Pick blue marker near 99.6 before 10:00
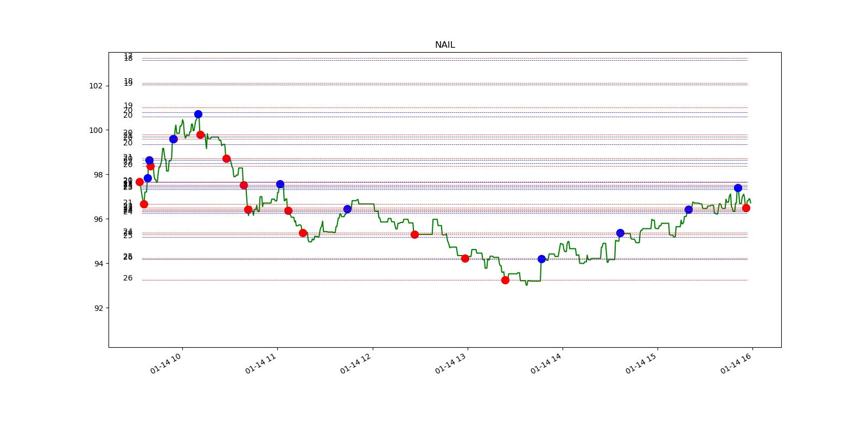Viewport: 868px width, 434px height. (173, 139)
